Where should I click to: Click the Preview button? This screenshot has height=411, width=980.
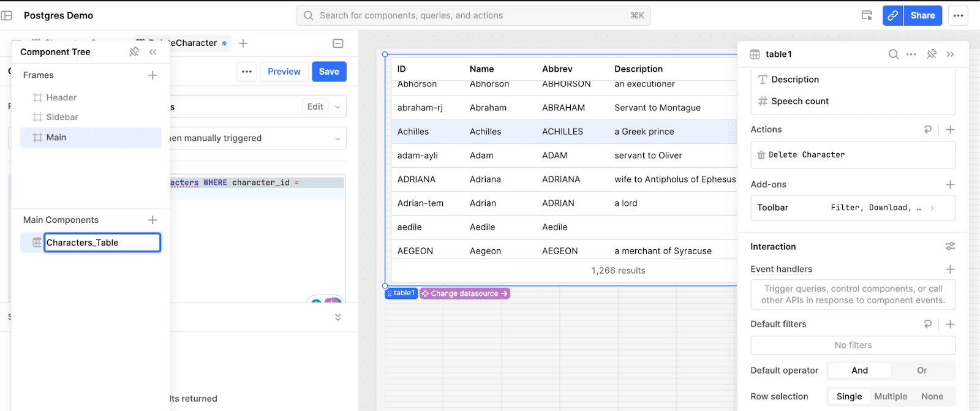click(x=284, y=72)
